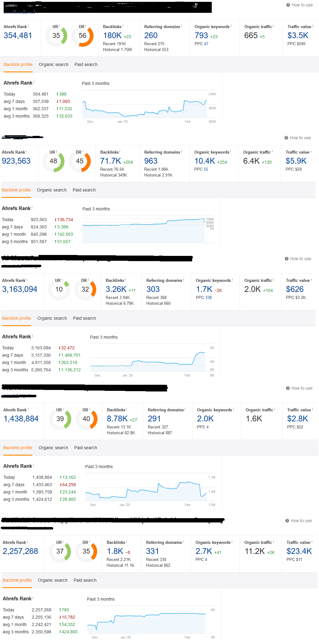Open How to use link above the 1,438,884 rank
The width and height of the screenshot is (319, 644).
299,388
